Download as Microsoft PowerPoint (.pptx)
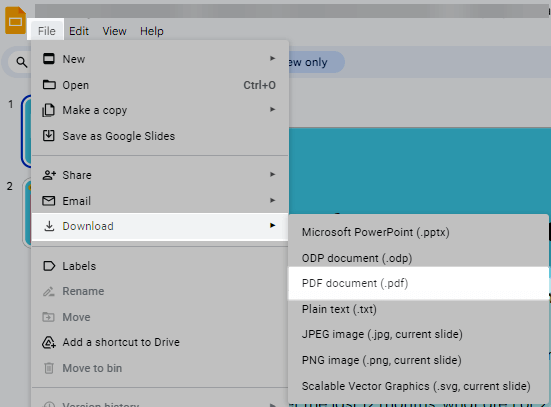 [x=418, y=232]
